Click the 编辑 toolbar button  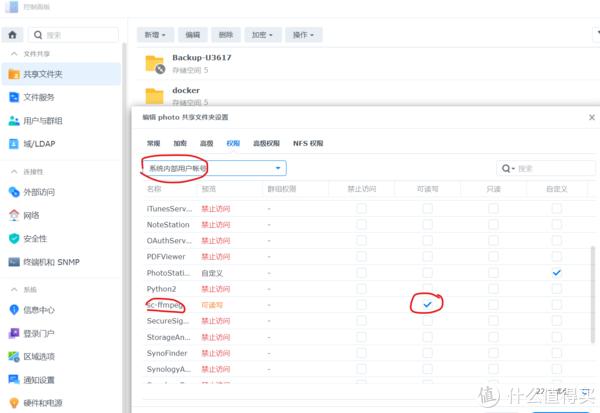193,35
